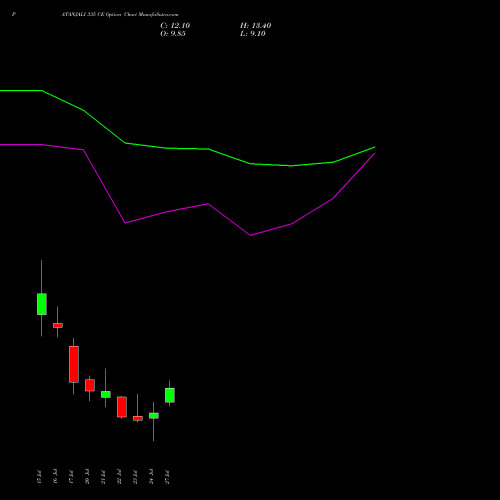
Task: Select the largest red candlestick body
Action: click(x=74, y=364)
